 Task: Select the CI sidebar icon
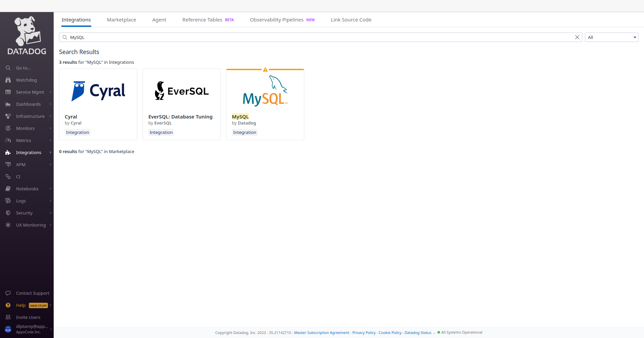[x=8, y=177]
